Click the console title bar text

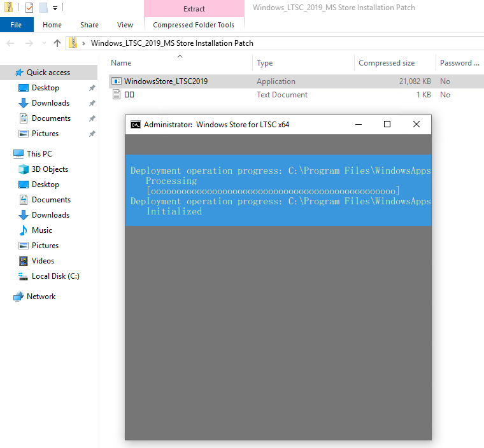217,125
